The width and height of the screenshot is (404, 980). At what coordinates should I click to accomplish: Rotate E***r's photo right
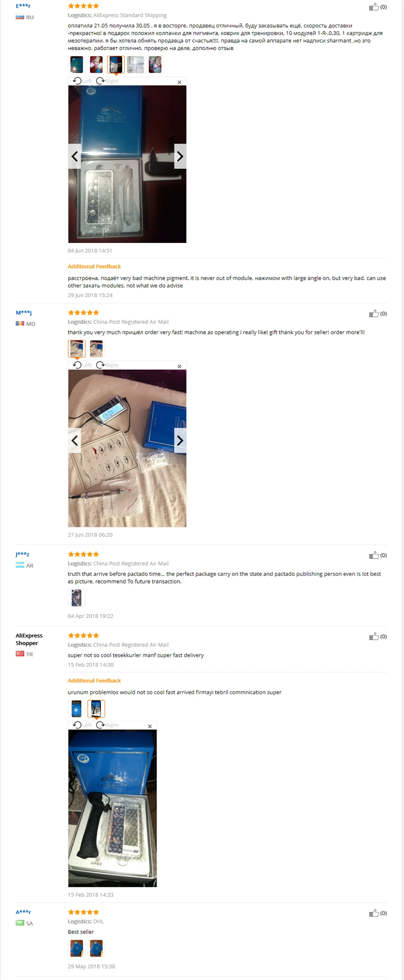107,81
